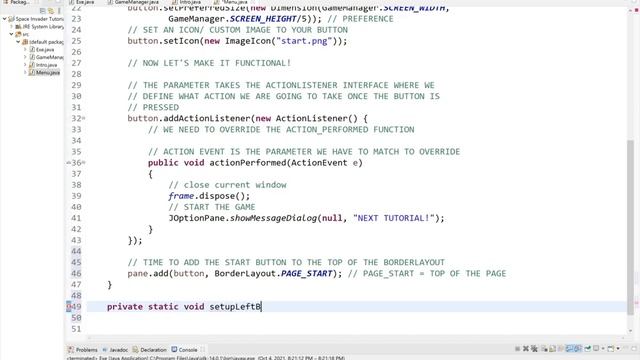
Task: Collapse the src folder node
Action: coord(11,34)
